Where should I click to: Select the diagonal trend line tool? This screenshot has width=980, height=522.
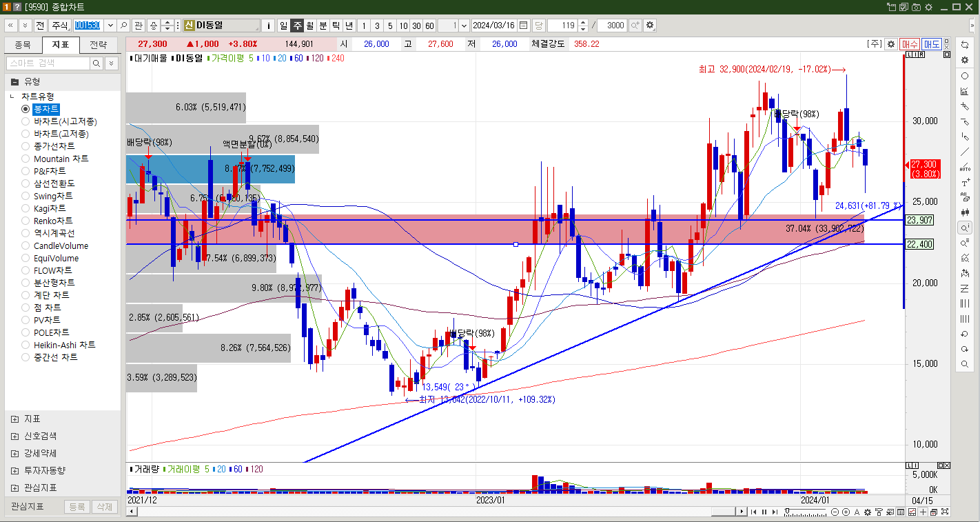(965, 152)
